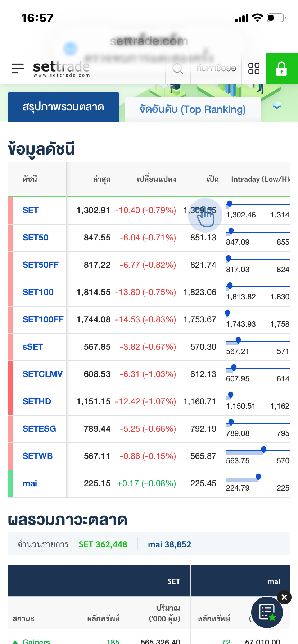
Task: Select the mai 38,852 transactions figure
Action: [170, 544]
